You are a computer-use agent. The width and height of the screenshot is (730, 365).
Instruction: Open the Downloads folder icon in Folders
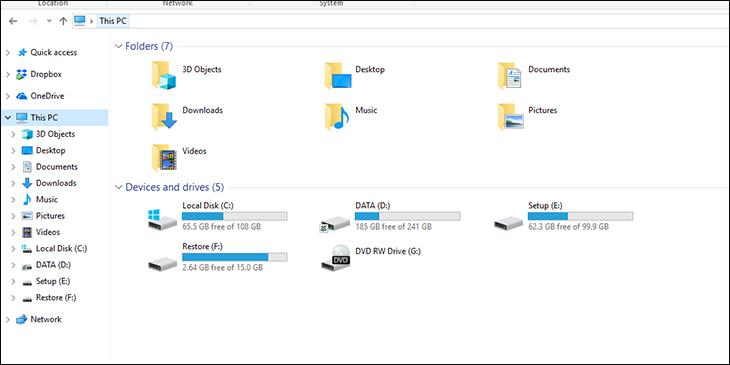(x=164, y=116)
